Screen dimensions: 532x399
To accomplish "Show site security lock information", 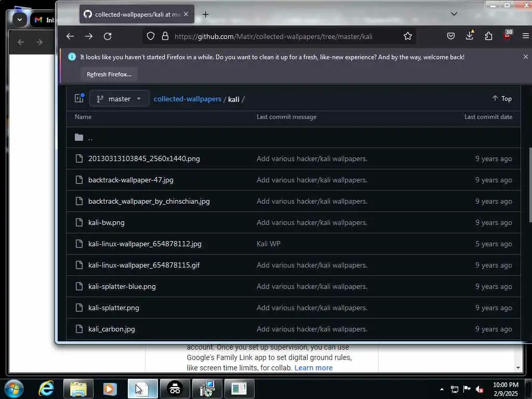I will pyautogui.click(x=165, y=36).
